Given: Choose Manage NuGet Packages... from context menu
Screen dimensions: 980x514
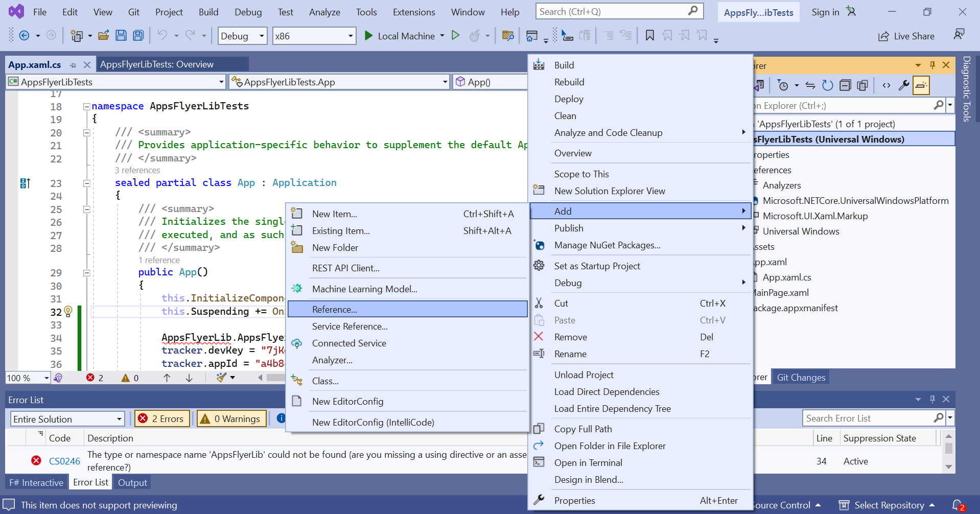Looking at the screenshot, I should (607, 245).
